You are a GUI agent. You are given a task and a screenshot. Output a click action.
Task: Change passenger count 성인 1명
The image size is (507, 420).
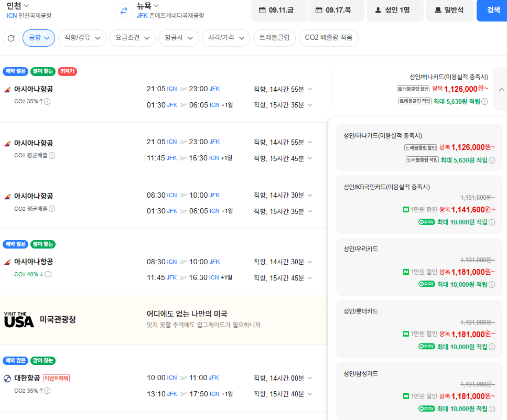(395, 10)
